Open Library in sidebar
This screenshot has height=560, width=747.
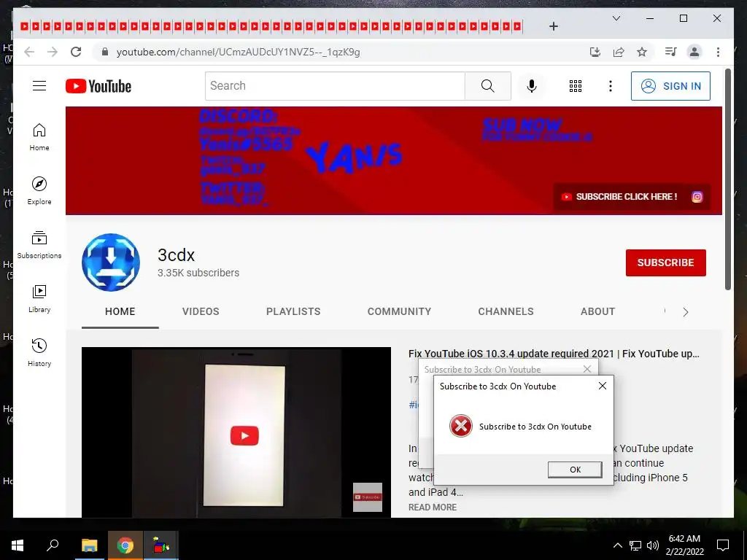click(39, 299)
